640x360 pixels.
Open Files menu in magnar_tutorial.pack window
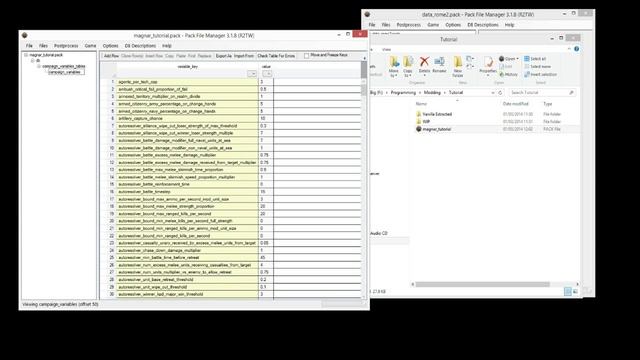(x=43, y=46)
